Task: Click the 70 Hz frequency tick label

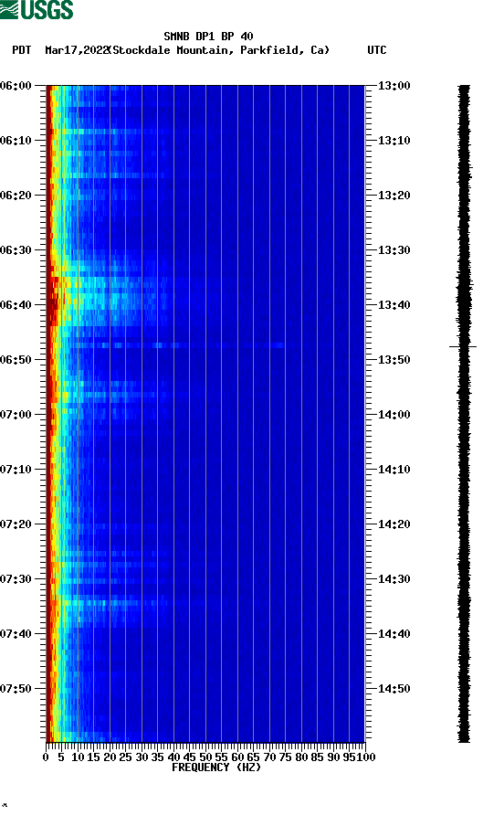Action: [269, 757]
